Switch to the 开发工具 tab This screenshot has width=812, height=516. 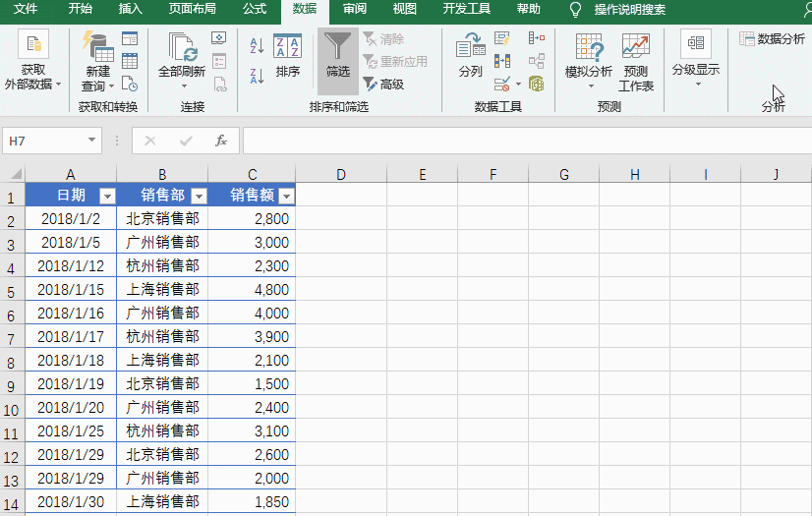(x=467, y=9)
